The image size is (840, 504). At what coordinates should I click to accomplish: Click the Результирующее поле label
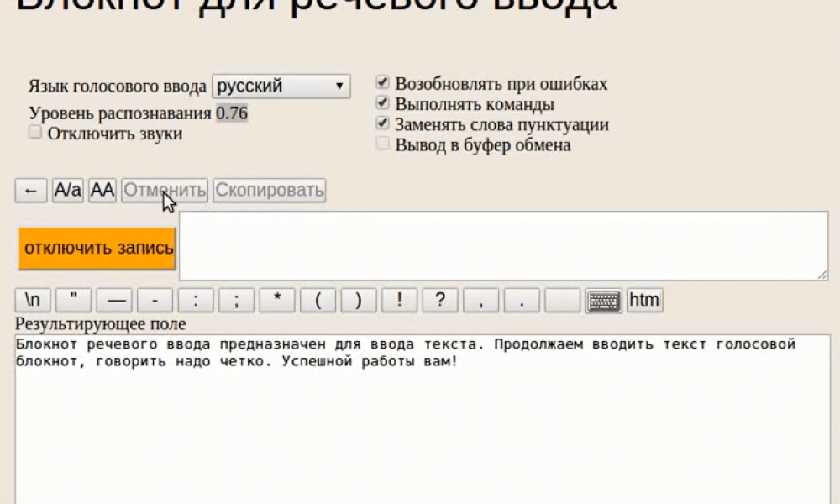tap(100, 324)
